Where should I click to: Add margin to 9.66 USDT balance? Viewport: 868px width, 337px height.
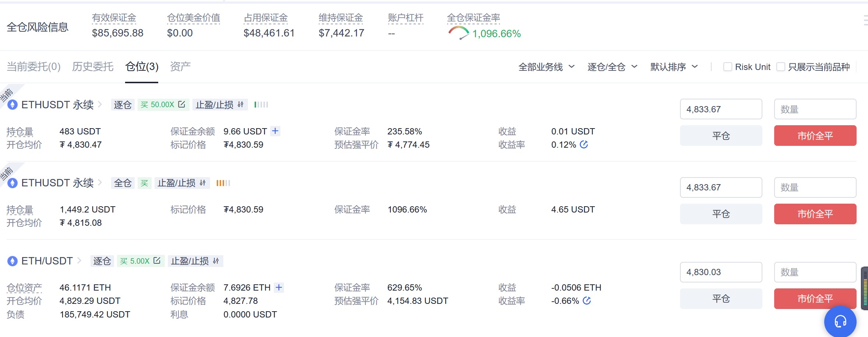[275, 131]
